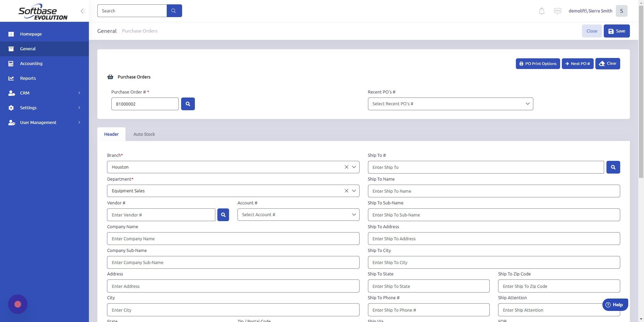This screenshot has height=322, width=644.
Task: Open the Vendor # lookup magnifier
Action: click(x=223, y=215)
